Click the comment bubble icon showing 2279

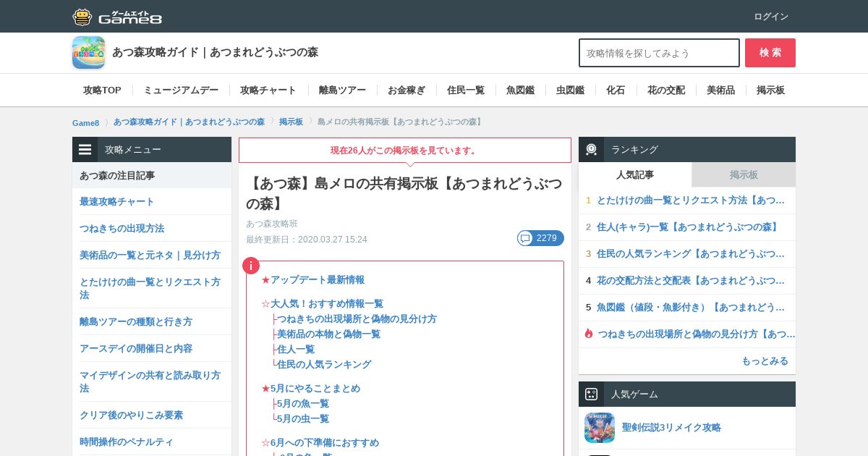point(540,238)
